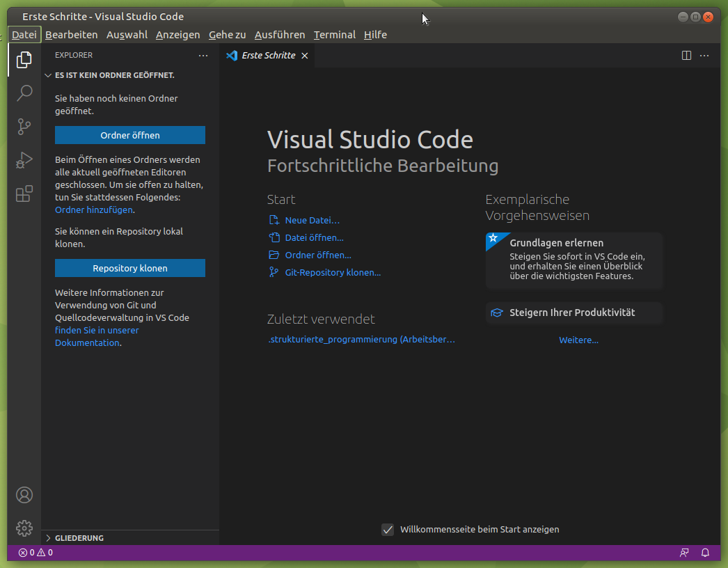
Task: Click the Zuletzt verwendet heading
Action: 321,319
